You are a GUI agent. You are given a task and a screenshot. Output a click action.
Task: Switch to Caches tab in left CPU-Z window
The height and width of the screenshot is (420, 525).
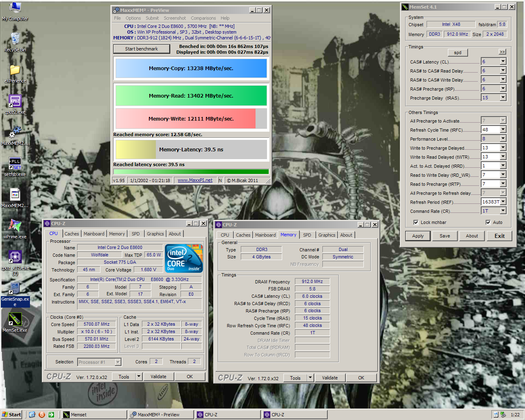[72, 234]
